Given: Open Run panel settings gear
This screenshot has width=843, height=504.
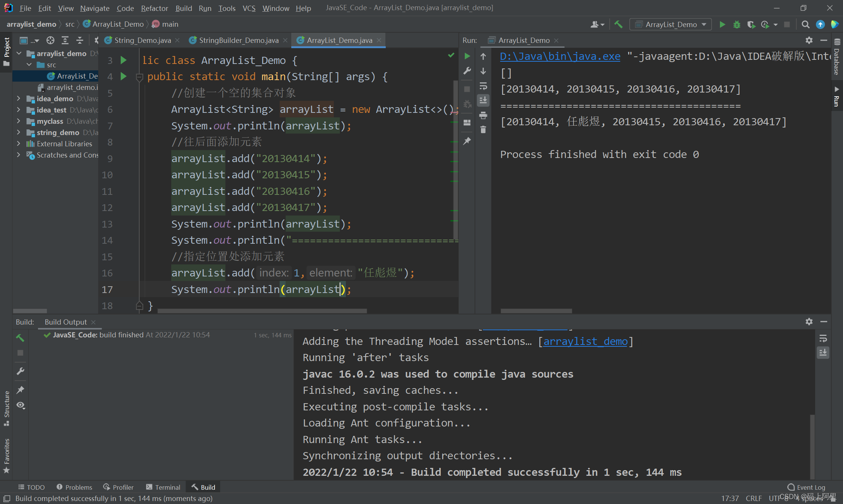Looking at the screenshot, I should pyautogui.click(x=809, y=40).
